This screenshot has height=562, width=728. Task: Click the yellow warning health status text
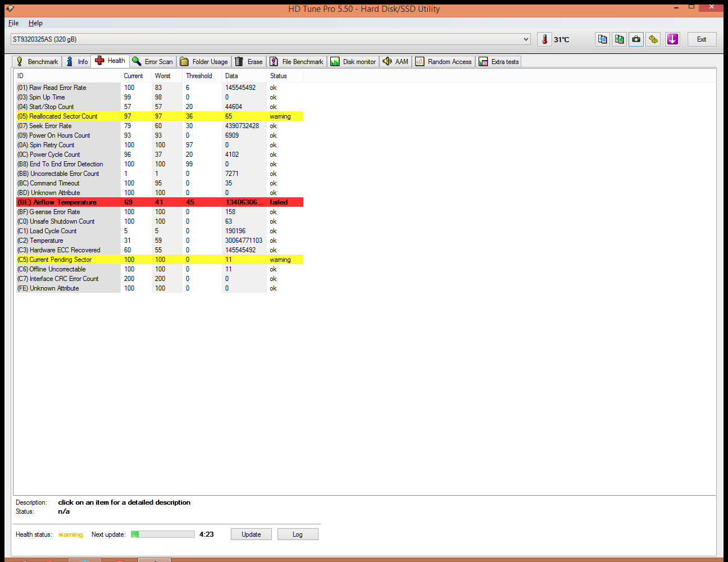pyautogui.click(x=71, y=534)
